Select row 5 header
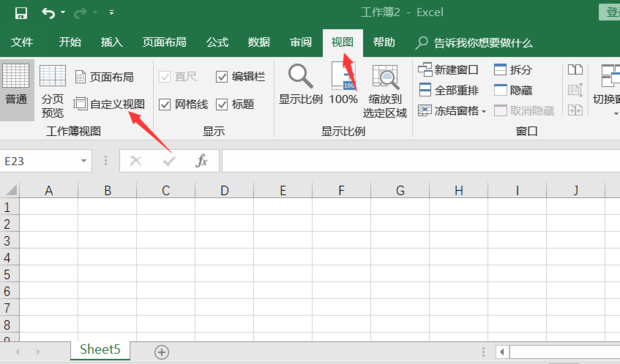The width and height of the screenshot is (620, 364). pos(9,274)
